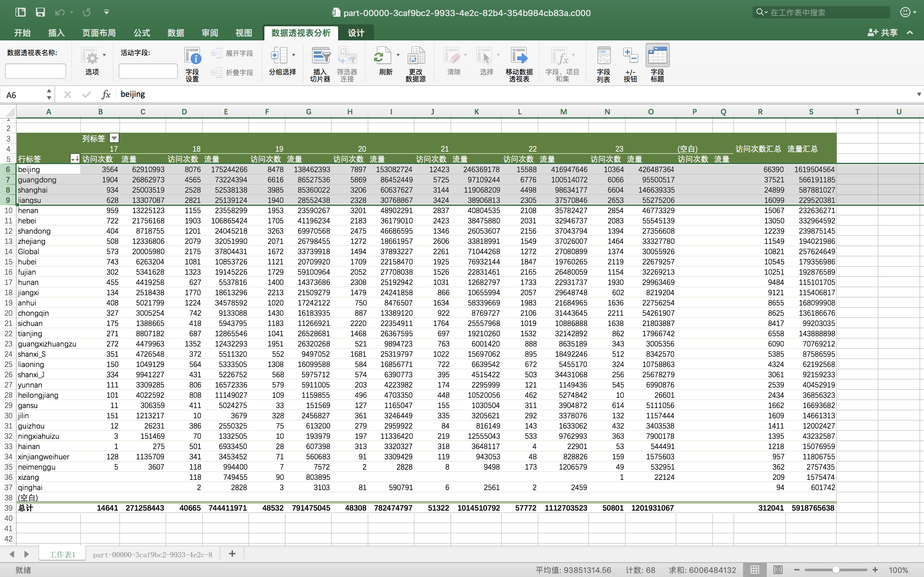
Task: Click the Share button
Action: pyautogui.click(x=883, y=33)
